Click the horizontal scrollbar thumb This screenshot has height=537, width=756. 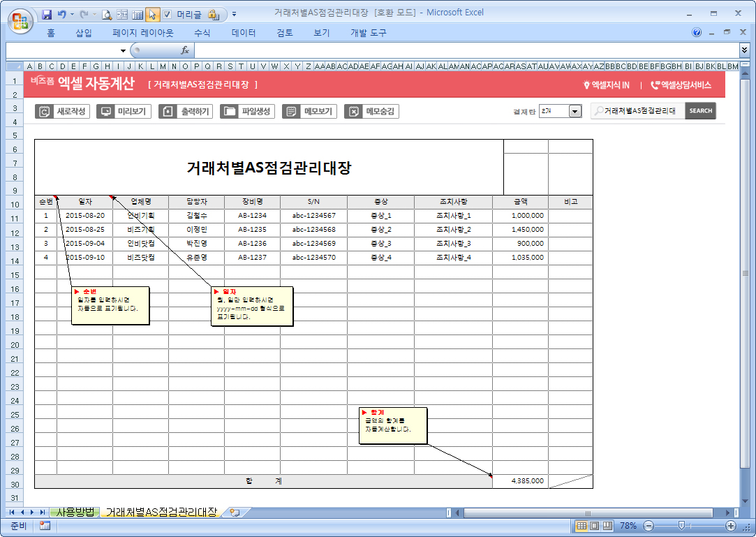tap(588, 513)
